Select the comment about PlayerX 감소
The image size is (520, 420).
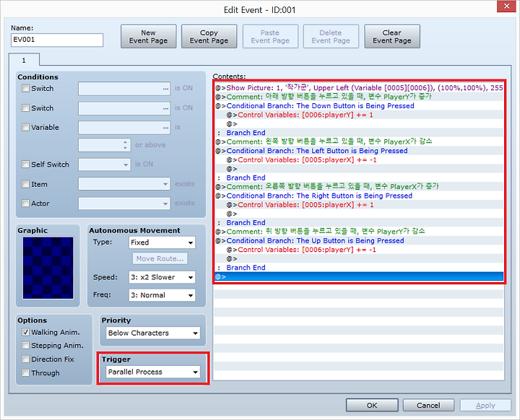pos(359,141)
